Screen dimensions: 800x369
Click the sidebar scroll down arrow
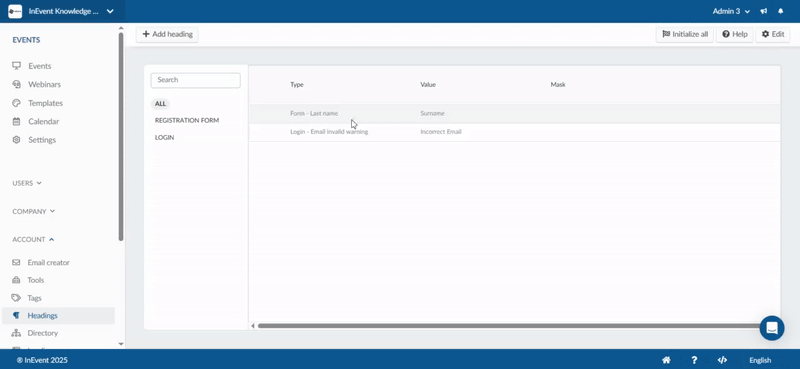click(x=121, y=344)
